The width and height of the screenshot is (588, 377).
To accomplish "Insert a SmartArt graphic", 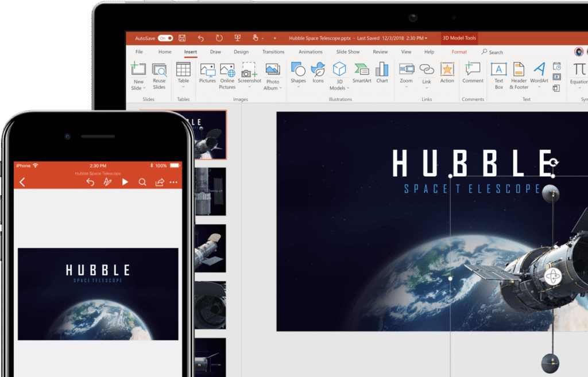I will pyautogui.click(x=362, y=73).
